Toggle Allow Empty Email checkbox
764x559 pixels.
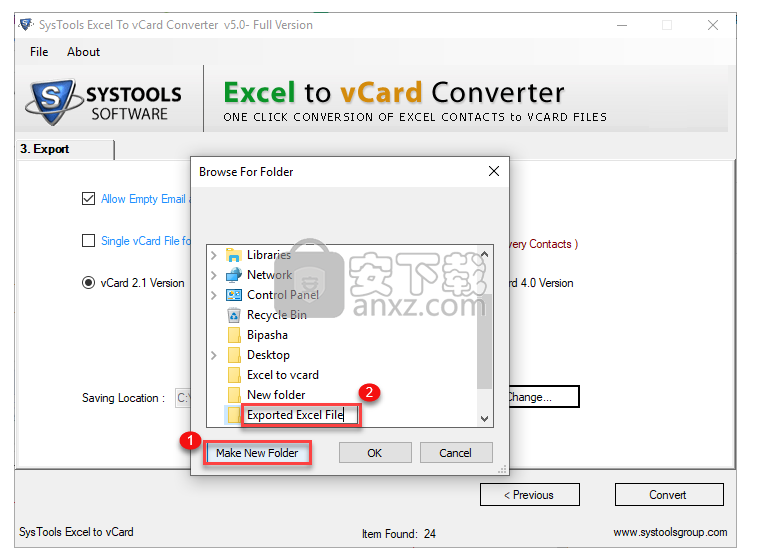88,199
